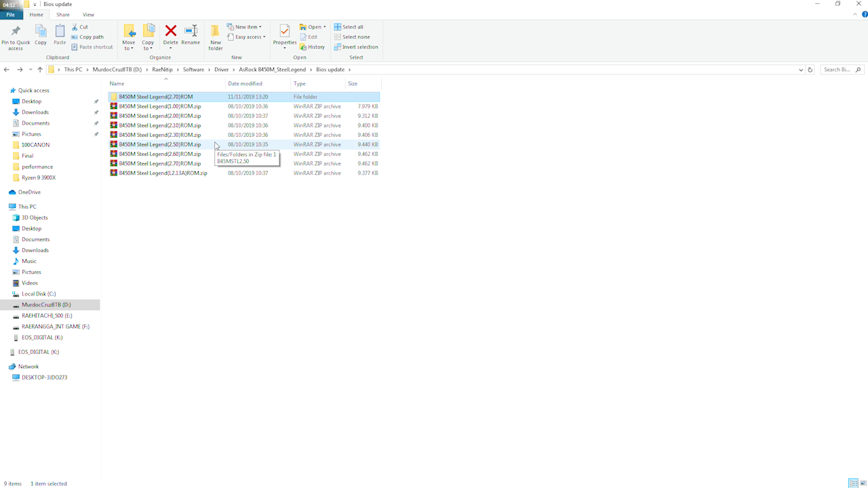Click Select none in the ribbon
This screenshot has width=868, height=488.
pyautogui.click(x=352, y=37)
